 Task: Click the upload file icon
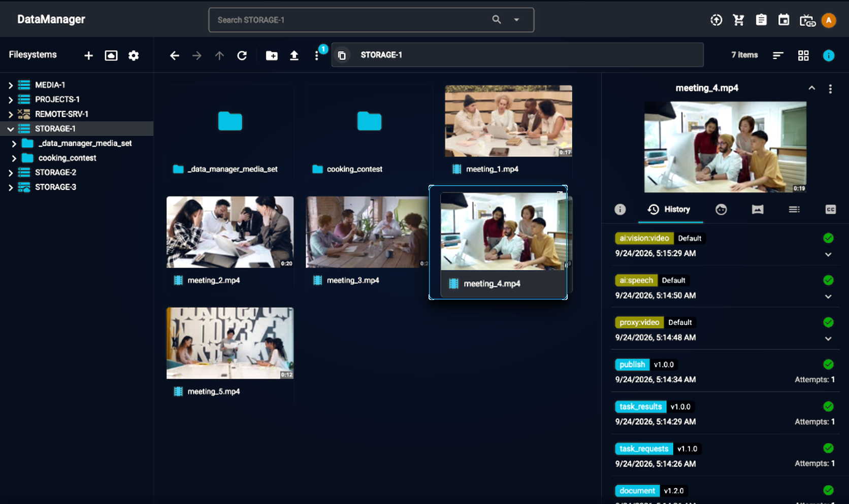coord(294,55)
